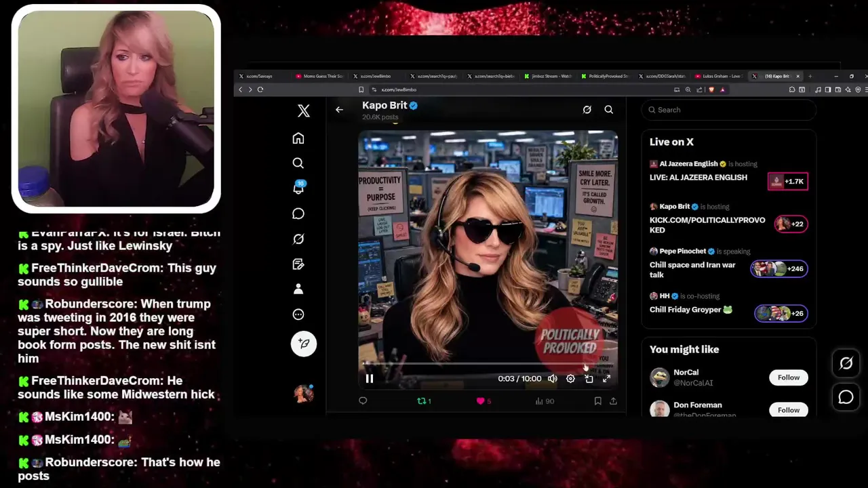Bookmark the post

(x=597, y=401)
